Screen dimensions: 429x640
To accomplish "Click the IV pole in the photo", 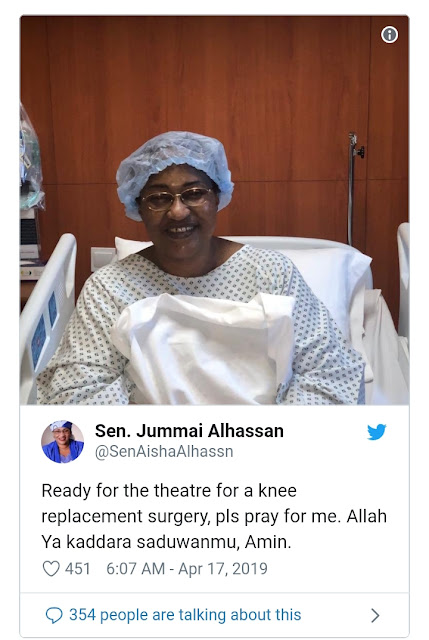I will (x=353, y=188).
